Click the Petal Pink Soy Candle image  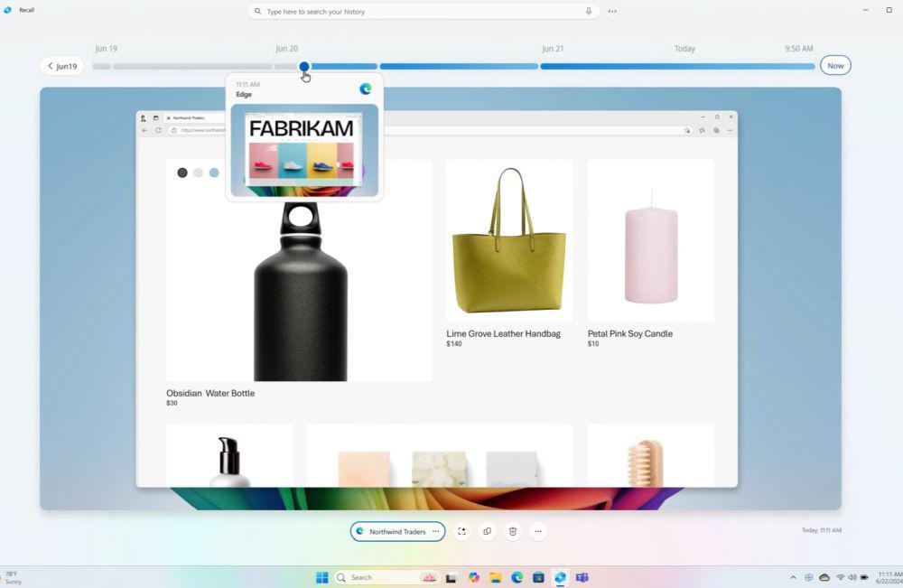651,241
